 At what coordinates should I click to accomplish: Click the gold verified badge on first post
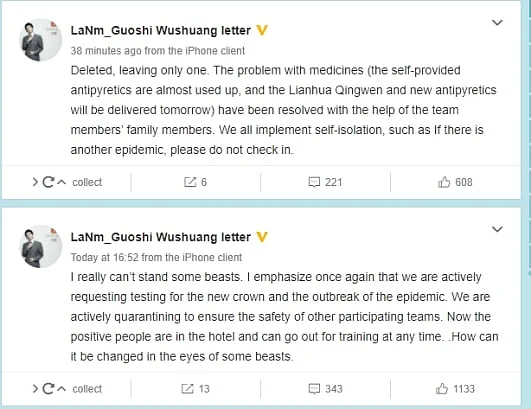262,30
